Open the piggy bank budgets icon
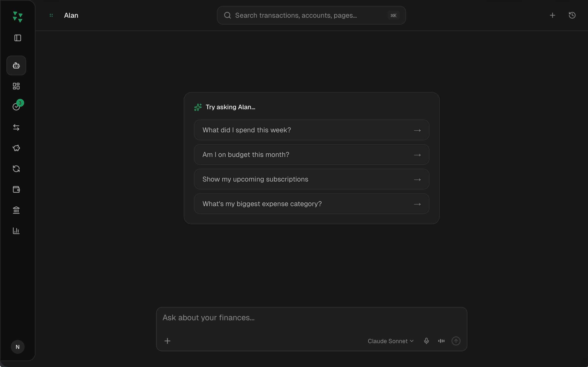The image size is (588, 367). [16, 148]
